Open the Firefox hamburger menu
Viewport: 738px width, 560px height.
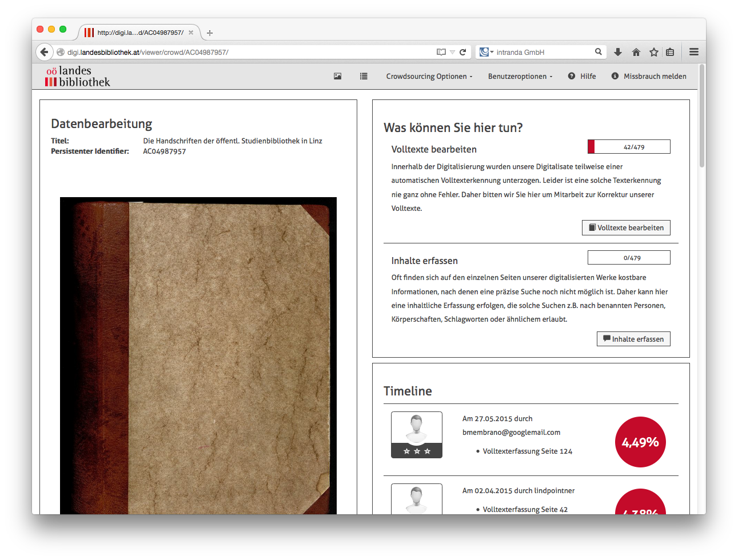tap(694, 52)
